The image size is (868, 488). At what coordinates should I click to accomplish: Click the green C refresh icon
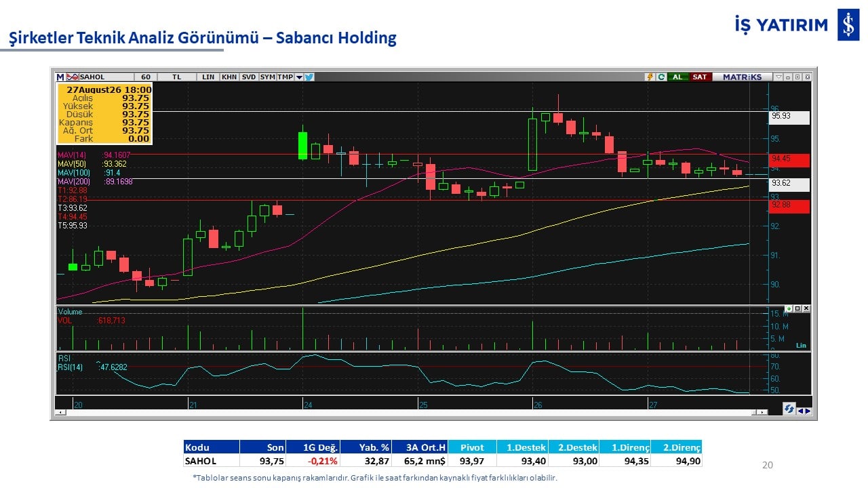[x=661, y=77]
